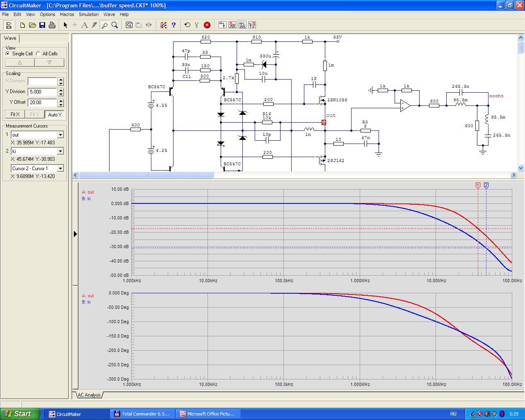Click the red Stop simulation icon

coord(207,25)
